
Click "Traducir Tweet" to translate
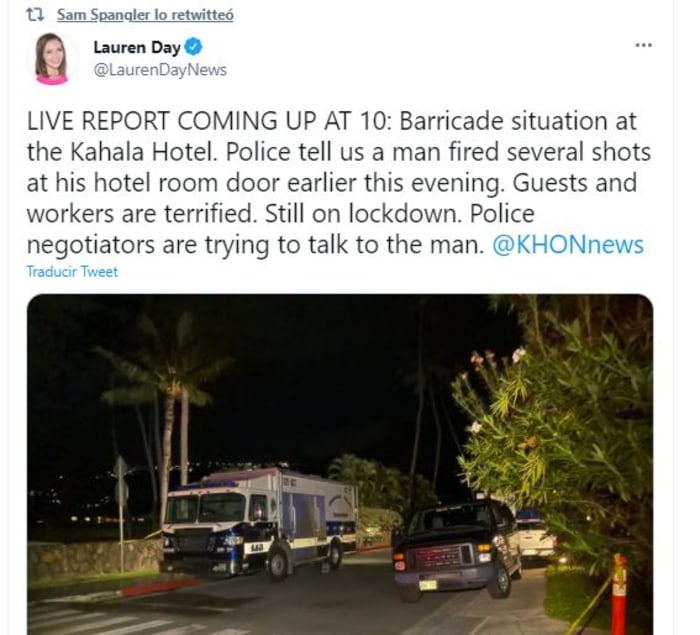coord(72,272)
